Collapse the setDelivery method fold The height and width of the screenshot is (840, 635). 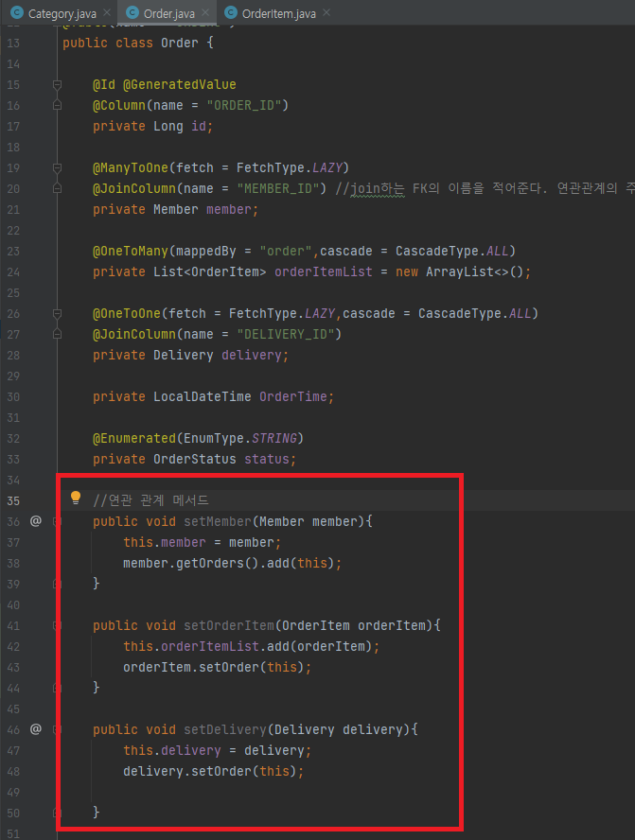coord(57,729)
